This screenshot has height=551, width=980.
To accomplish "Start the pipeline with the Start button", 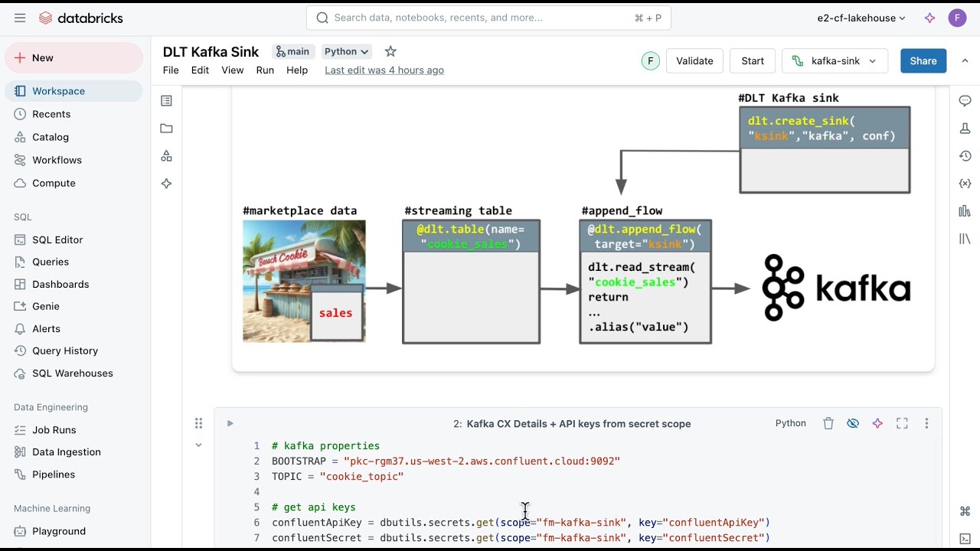I will 753,61.
